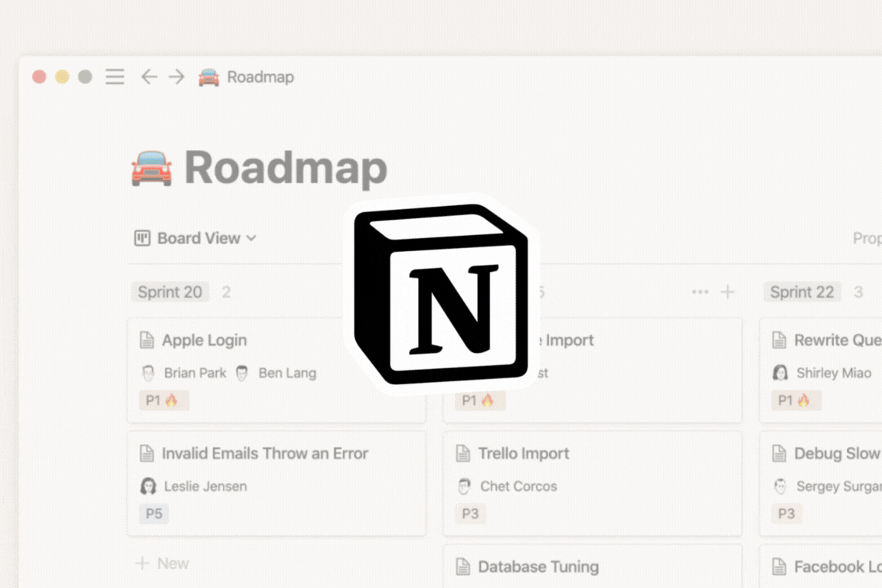Click P3 tag on Trello Import card
882x588 pixels.
[470, 514]
